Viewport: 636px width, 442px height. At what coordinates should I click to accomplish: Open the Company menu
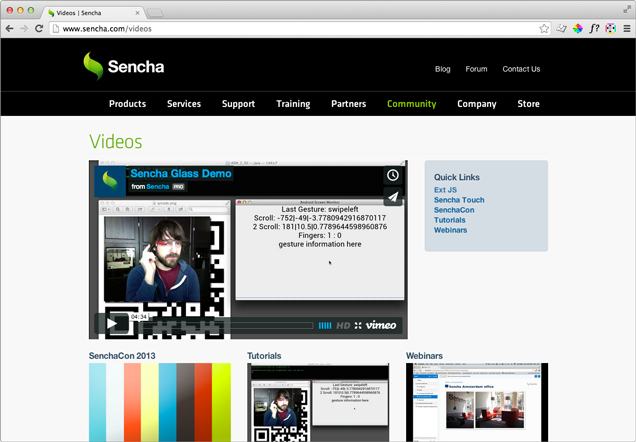477,104
